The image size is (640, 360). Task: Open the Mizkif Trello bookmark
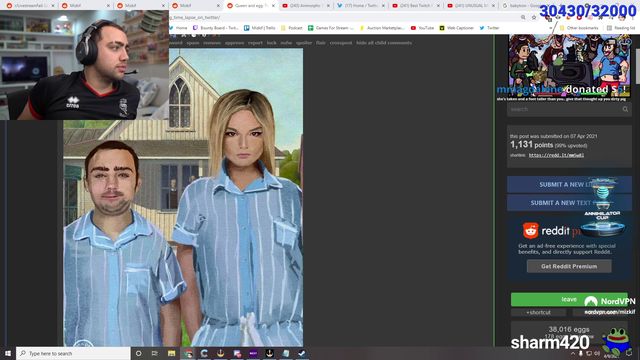260,28
